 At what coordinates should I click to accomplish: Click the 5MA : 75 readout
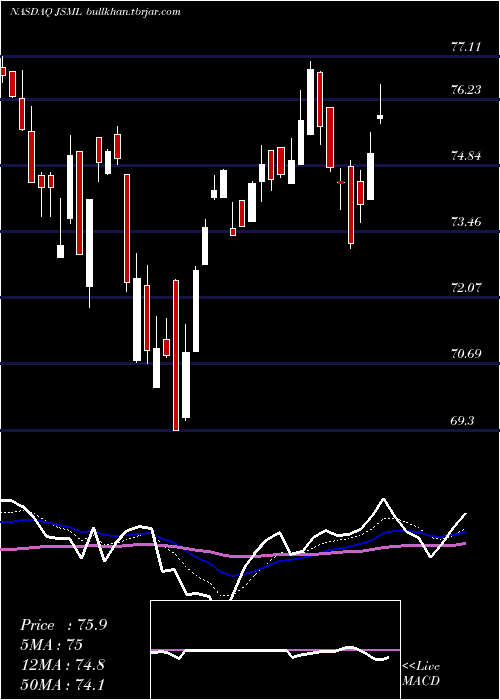click(x=51, y=645)
